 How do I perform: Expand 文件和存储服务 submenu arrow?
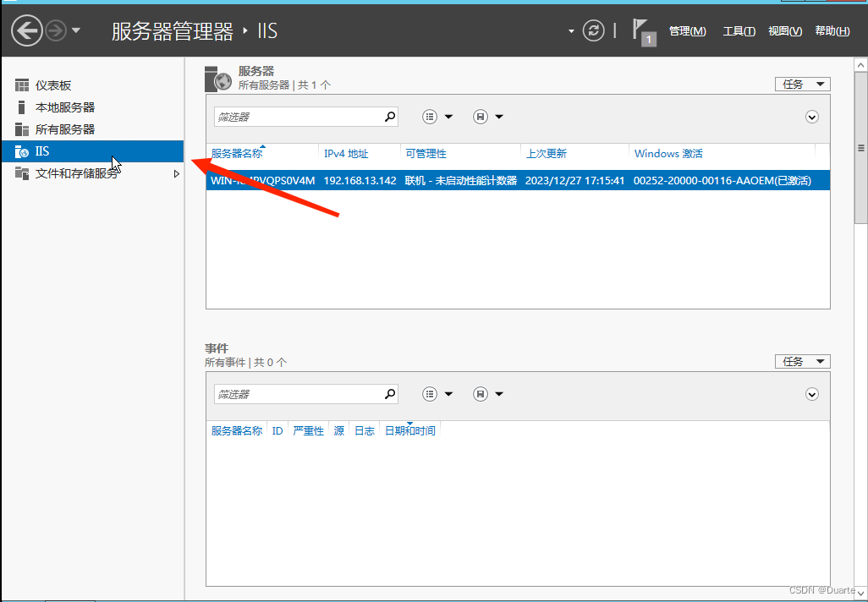(x=177, y=173)
